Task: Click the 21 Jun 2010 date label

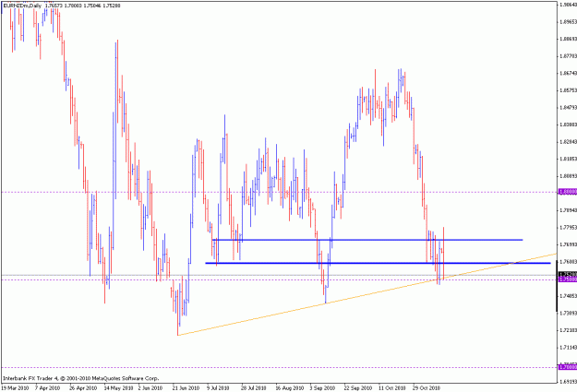Action: click(186, 388)
